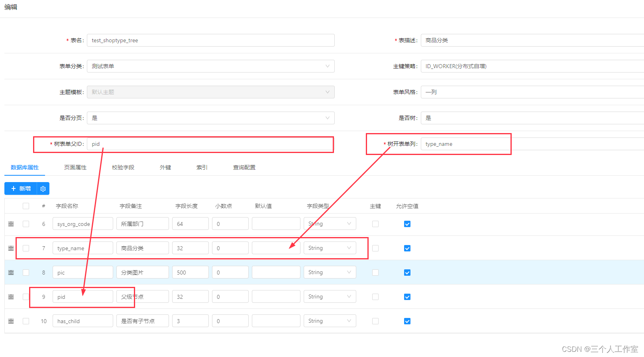Switch to 查询配置 tab
The image size is (644, 357).
244,167
